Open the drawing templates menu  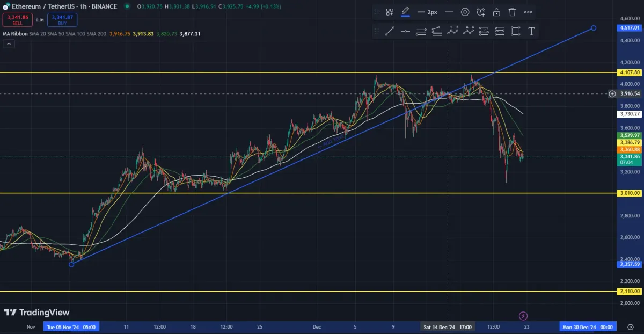point(390,12)
